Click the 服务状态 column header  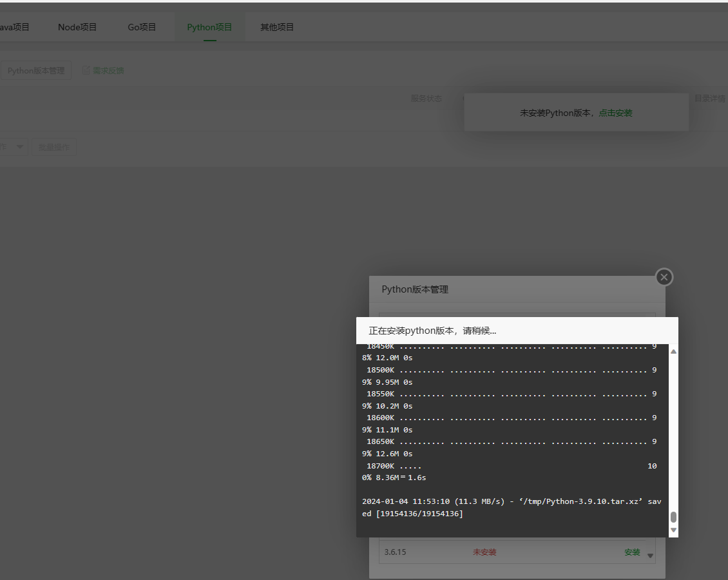tap(426, 99)
